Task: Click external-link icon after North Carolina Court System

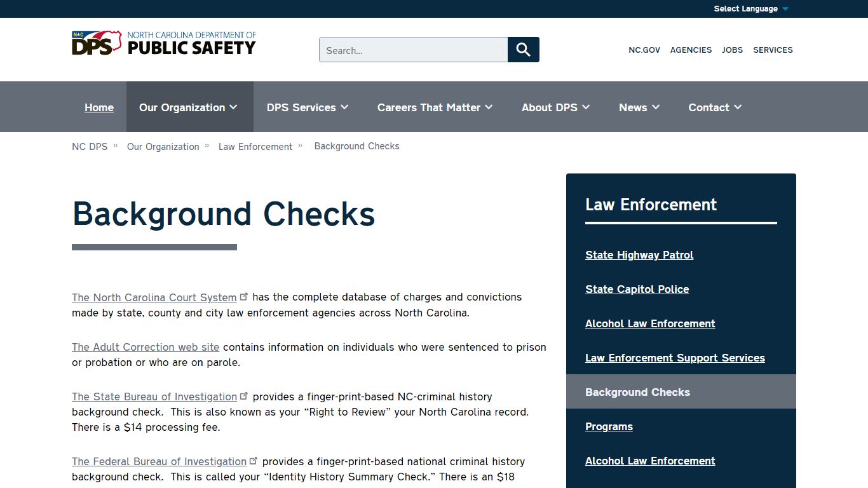Action: [x=245, y=296]
